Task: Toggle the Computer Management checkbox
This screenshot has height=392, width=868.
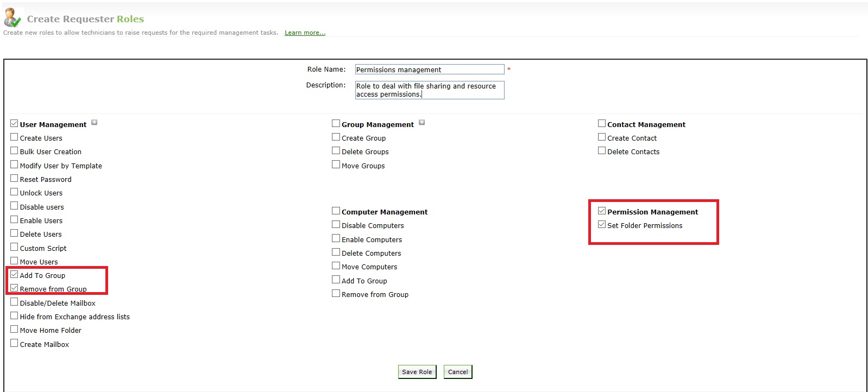Action: click(x=336, y=211)
